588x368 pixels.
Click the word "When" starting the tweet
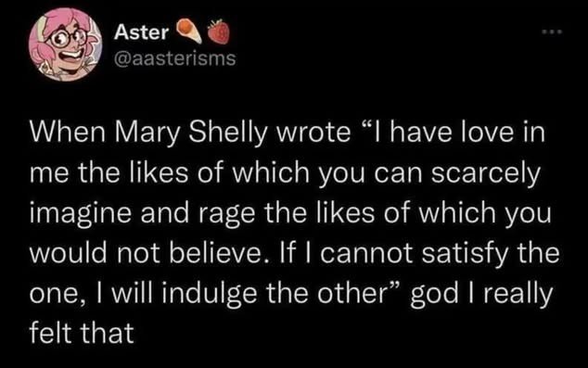68,133
